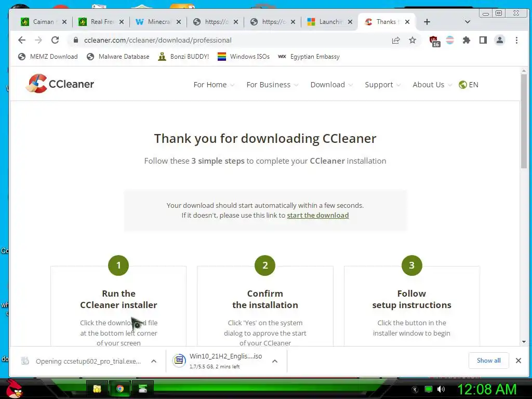This screenshot has height=399, width=532.
Task: Click the striped flag extension icon
Action: (450, 40)
